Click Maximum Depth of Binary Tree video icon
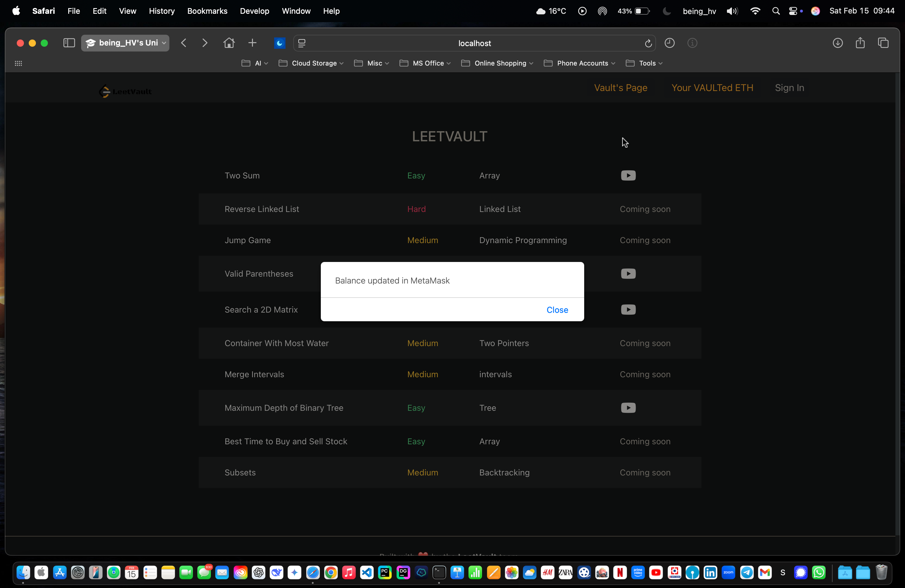 [x=628, y=408]
